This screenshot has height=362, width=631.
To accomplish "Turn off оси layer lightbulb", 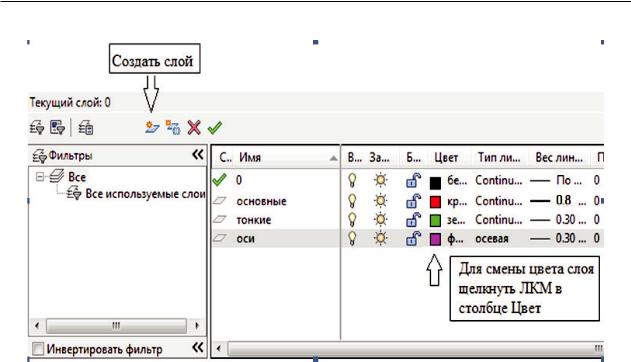I will click(x=352, y=239).
